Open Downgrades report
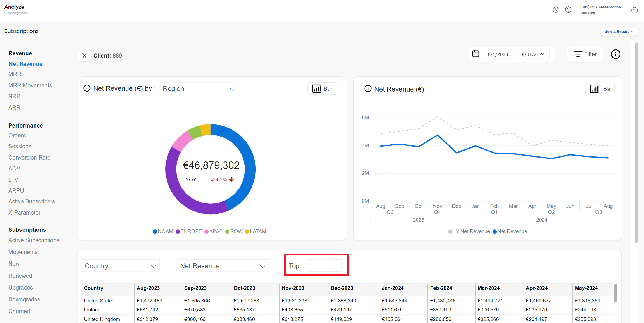This screenshot has height=323, width=644. 24,299
